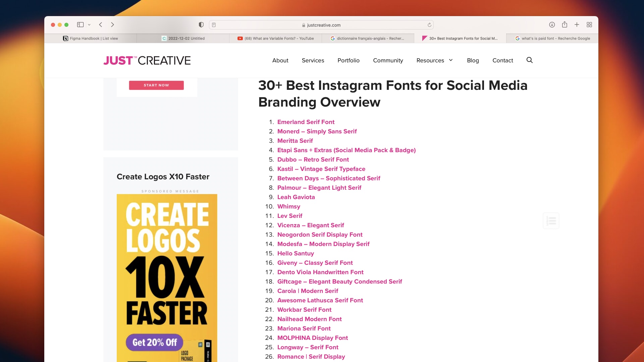Click the reload page icon

429,25
